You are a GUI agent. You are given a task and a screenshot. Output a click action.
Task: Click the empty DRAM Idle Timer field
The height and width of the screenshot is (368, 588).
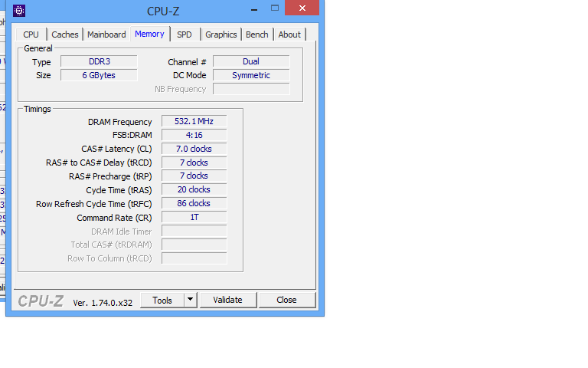point(194,231)
